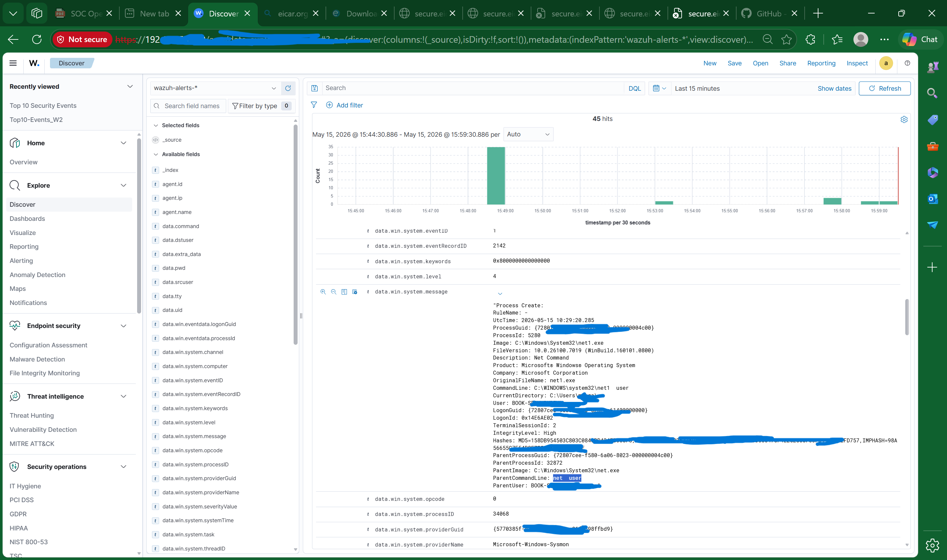
Task: Open Edge sidebar settings gear
Action: point(933,546)
